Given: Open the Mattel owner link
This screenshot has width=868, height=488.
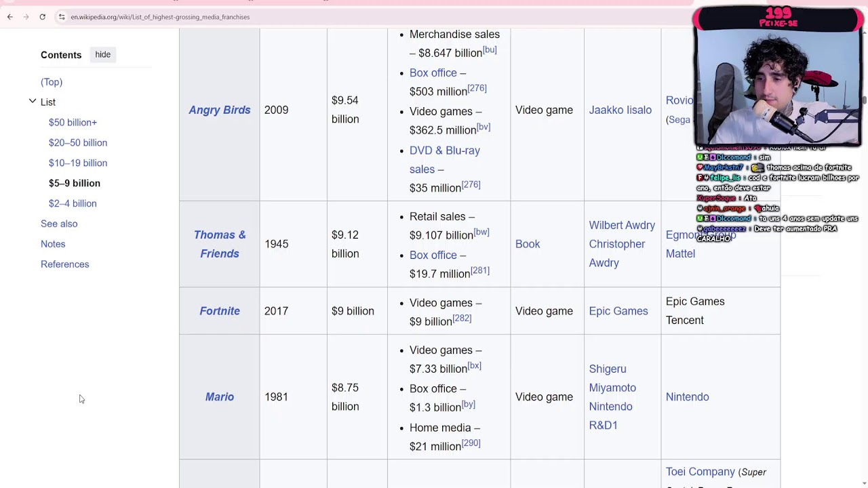Looking at the screenshot, I should [680, 253].
